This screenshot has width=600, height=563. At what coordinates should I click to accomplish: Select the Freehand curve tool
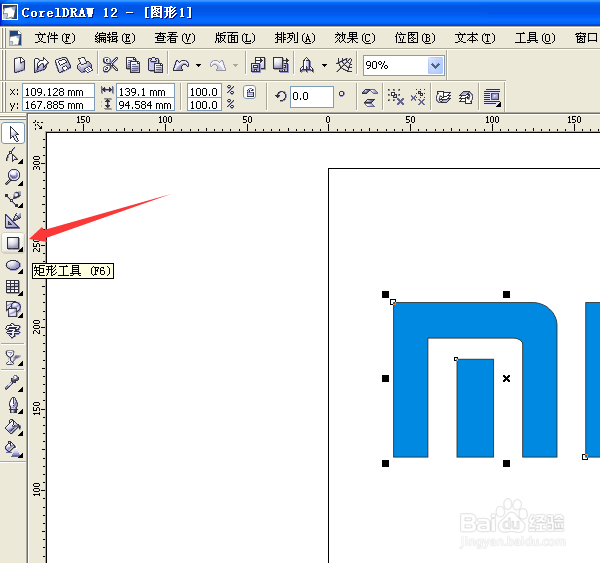point(14,199)
